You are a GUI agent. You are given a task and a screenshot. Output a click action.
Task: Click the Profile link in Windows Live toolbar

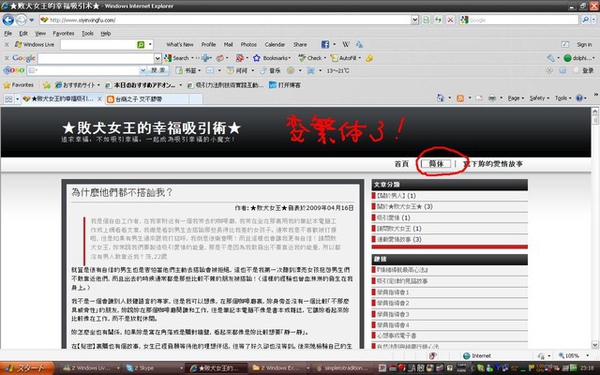pyautogui.click(x=209, y=45)
